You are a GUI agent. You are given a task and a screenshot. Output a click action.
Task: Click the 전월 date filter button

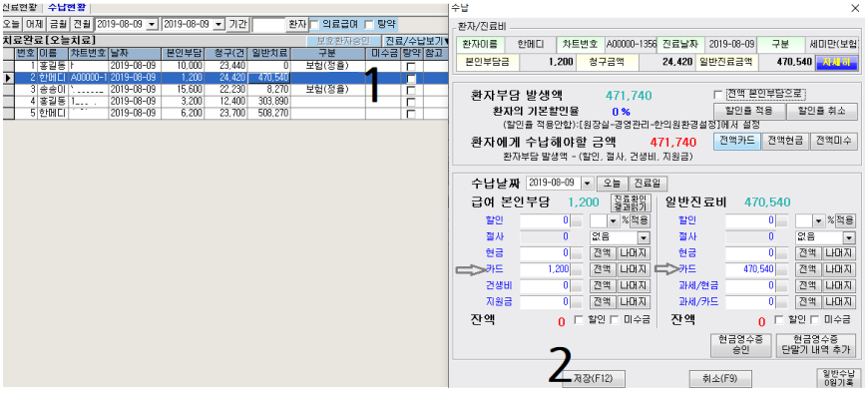(82, 24)
